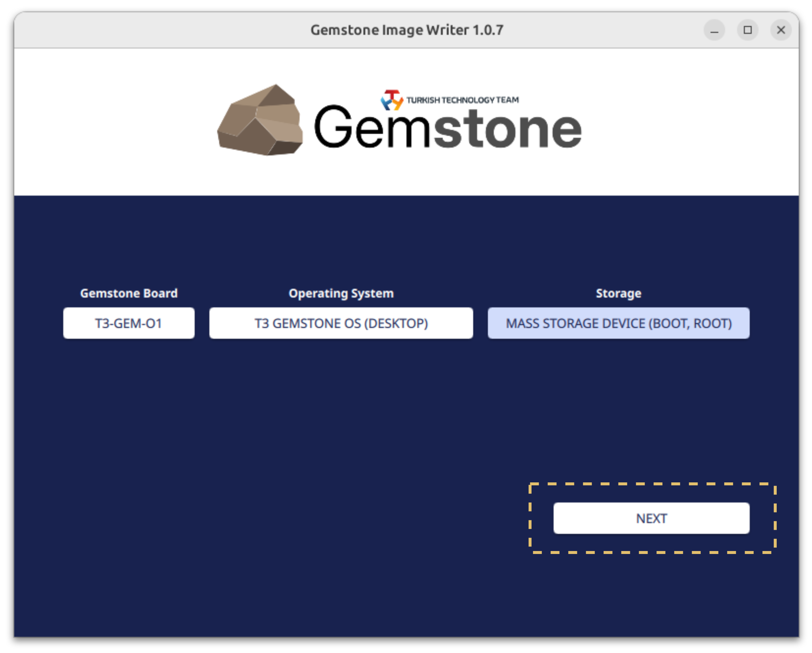Open the T3-GEM-O1 board selector
812x653 pixels.
click(x=129, y=323)
